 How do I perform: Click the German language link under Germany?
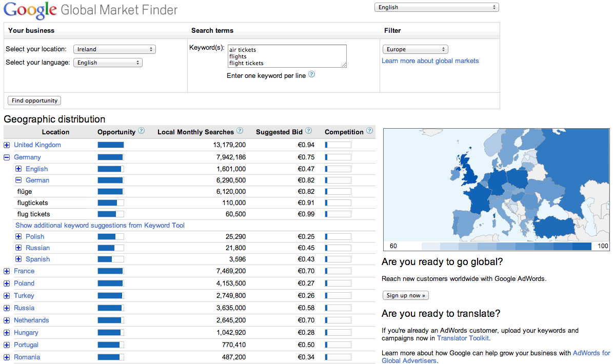tap(37, 180)
